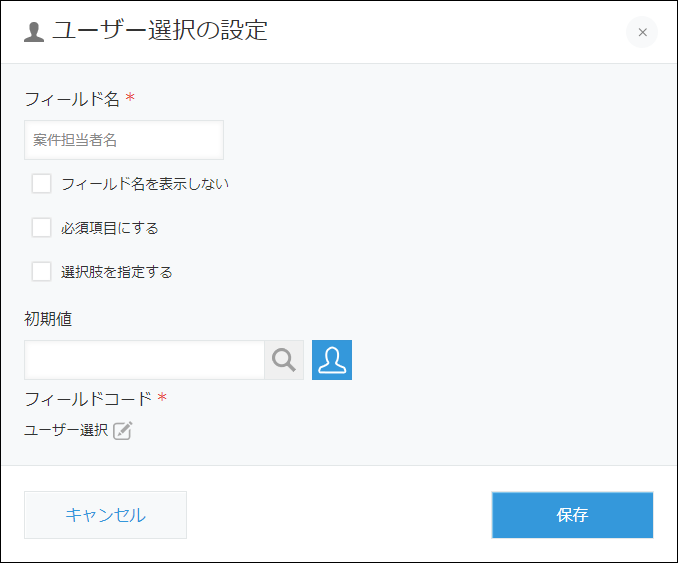Close the ユーザー選択の設定 dialog with X
678x563 pixels.
642,32
